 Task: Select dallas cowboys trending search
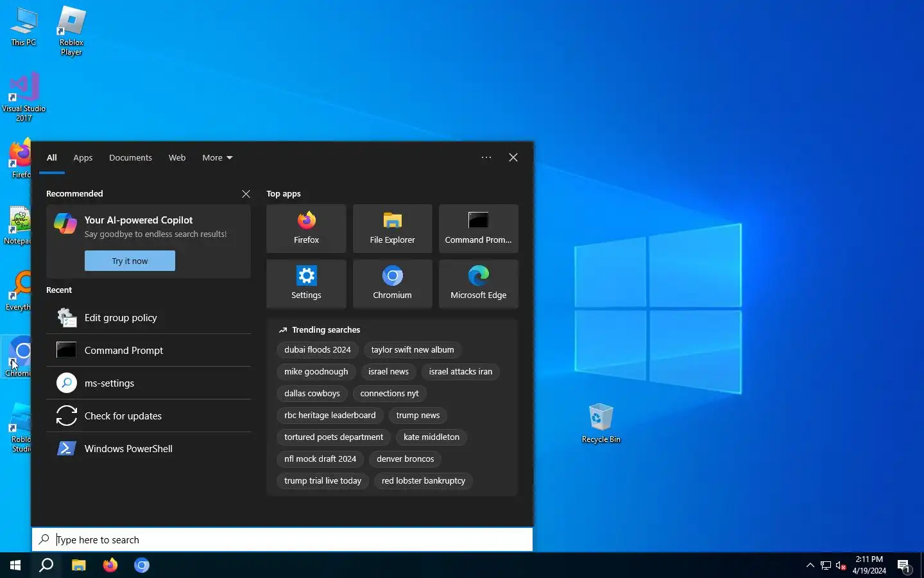pyautogui.click(x=312, y=394)
